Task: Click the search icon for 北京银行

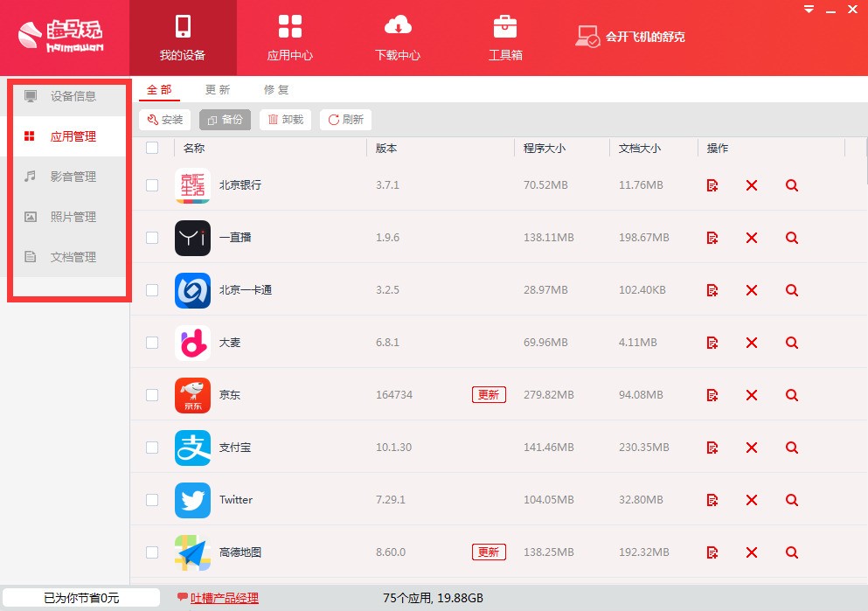Action: pyautogui.click(x=792, y=185)
